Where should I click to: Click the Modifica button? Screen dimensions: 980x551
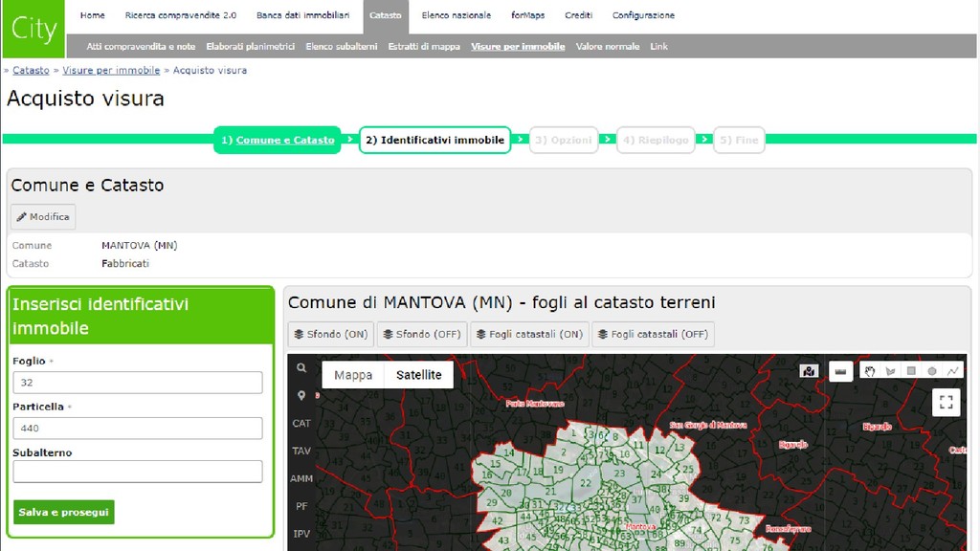point(43,217)
